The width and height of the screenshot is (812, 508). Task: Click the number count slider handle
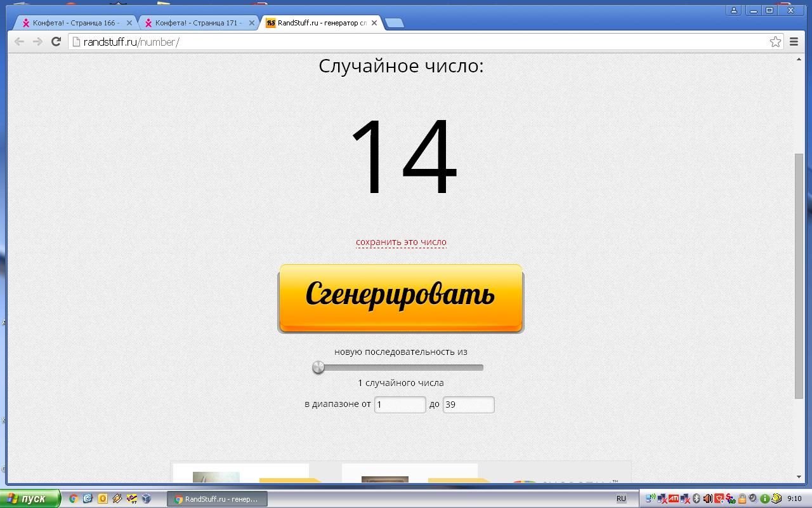pos(318,367)
